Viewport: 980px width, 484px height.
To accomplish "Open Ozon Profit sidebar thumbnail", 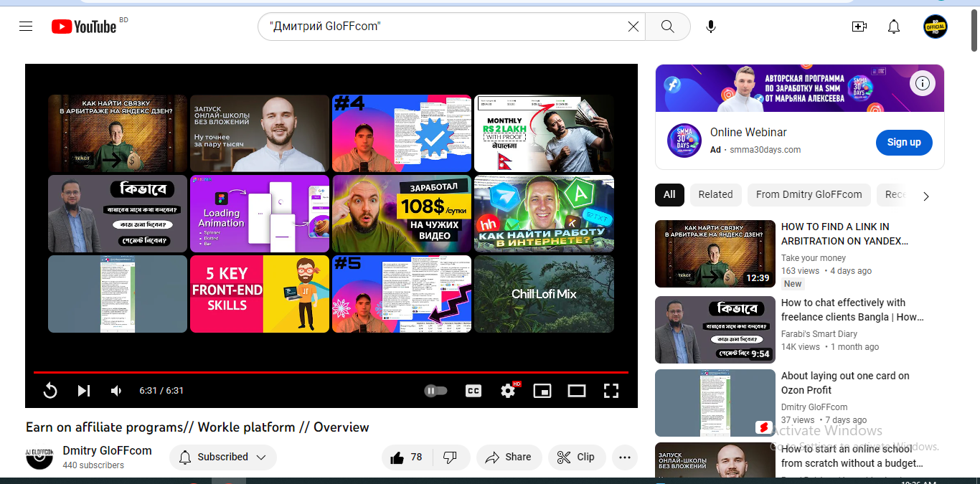I will [715, 403].
